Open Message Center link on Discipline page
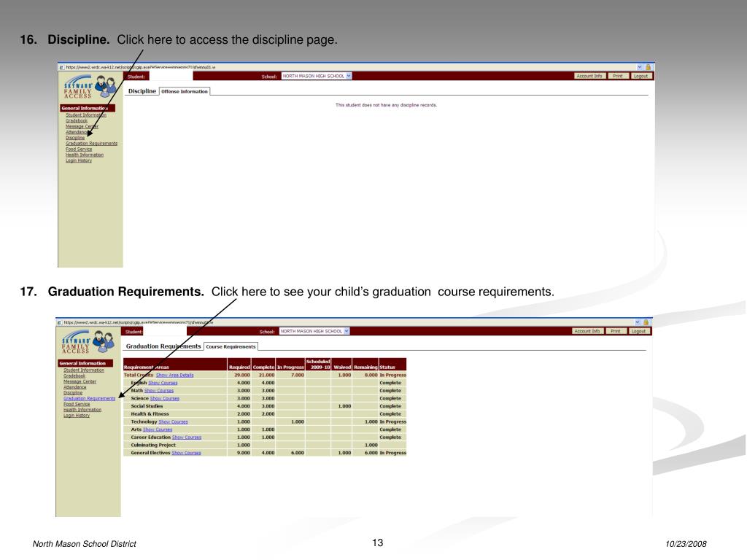 pyautogui.click(x=82, y=126)
